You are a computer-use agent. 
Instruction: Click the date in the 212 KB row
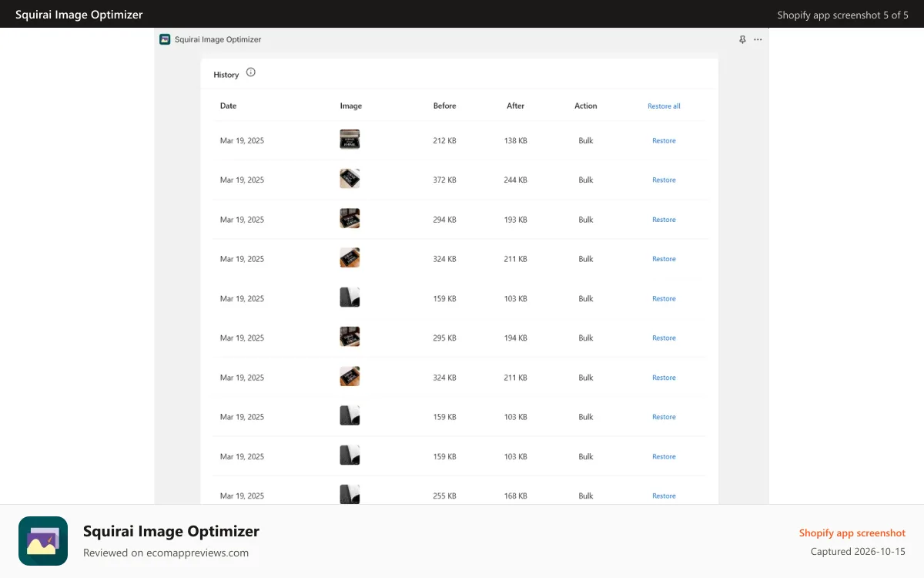point(242,141)
